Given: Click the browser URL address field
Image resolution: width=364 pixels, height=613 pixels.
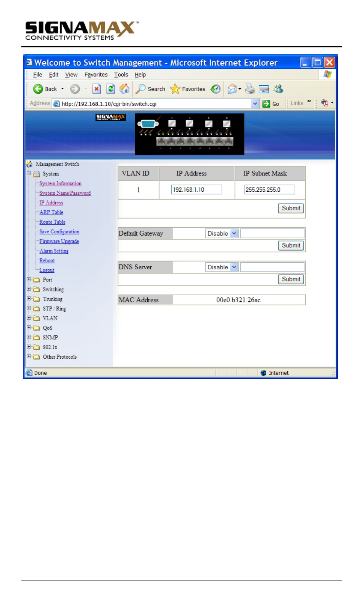Looking at the screenshot, I should (156, 104).
